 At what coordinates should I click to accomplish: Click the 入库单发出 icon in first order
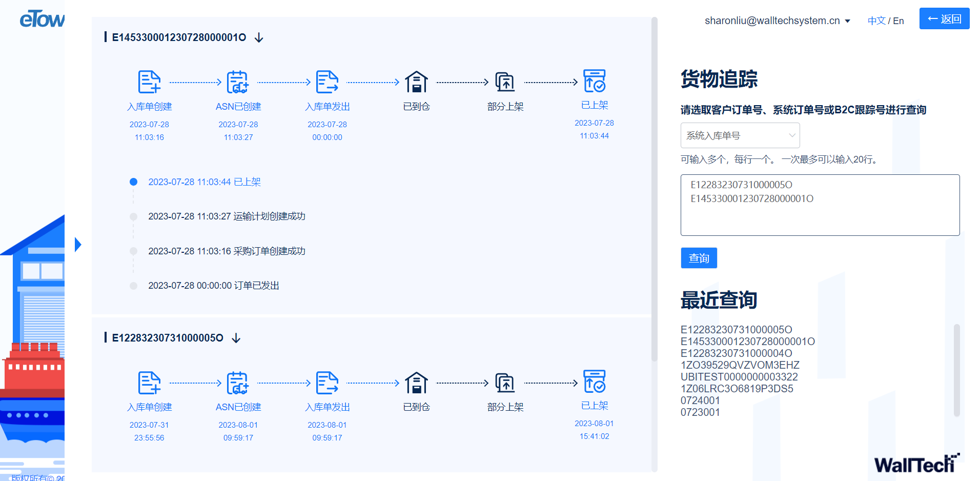(x=327, y=82)
